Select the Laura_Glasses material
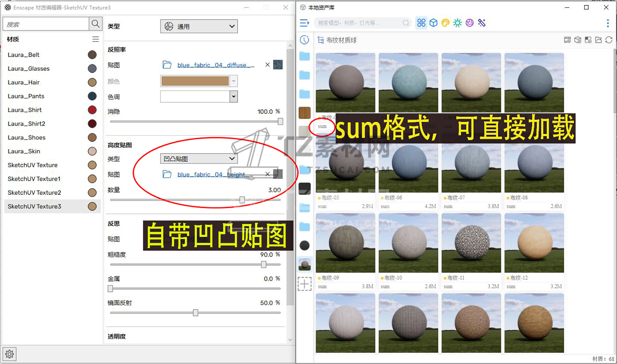The height and width of the screenshot is (364, 617). tap(52, 69)
